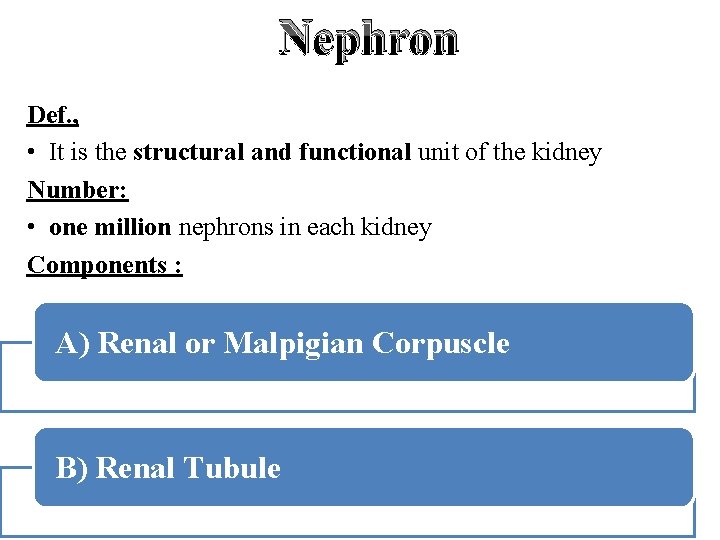The height and width of the screenshot is (540, 720).
Task: Click the bullet before one million
Action: click(x=31, y=227)
